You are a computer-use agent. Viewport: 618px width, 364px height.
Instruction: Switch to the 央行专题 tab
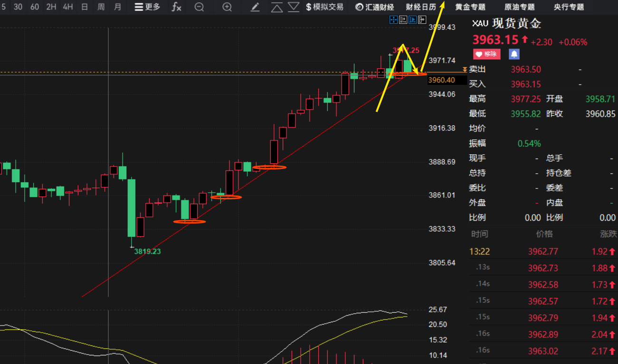(x=569, y=7)
